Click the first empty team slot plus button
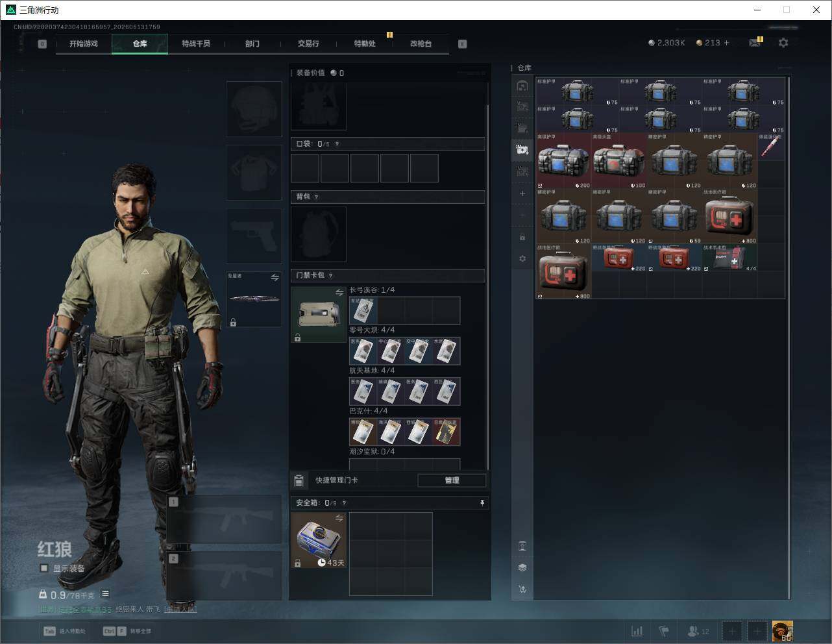 click(731, 631)
